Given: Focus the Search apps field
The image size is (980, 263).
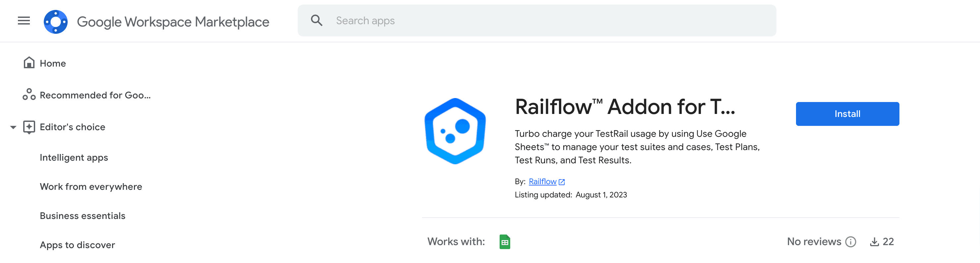Looking at the screenshot, I should point(537,21).
